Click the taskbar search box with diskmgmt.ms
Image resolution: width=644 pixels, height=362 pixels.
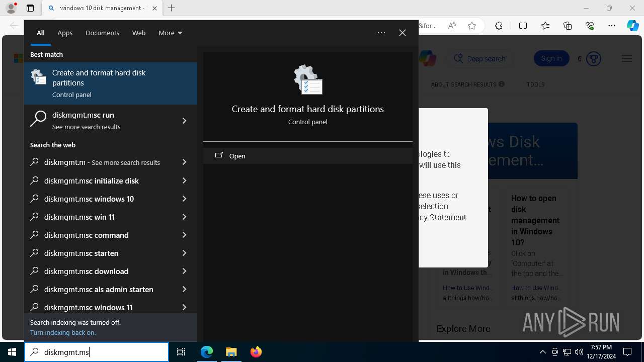(x=97, y=352)
